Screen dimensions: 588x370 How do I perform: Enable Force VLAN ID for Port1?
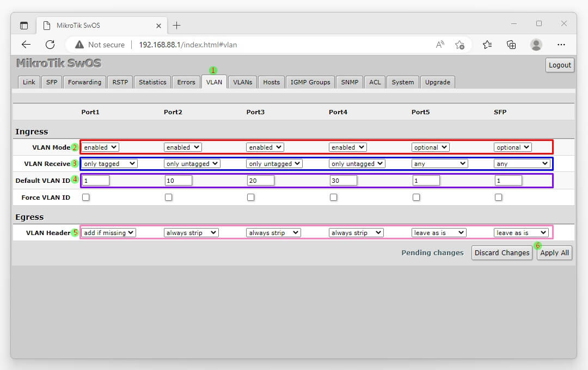pyautogui.click(x=86, y=198)
